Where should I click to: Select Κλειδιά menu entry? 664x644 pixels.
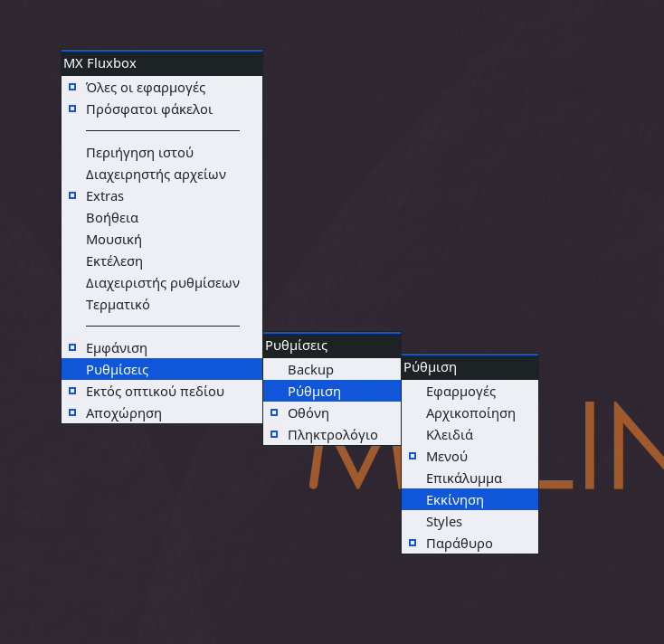click(470, 435)
